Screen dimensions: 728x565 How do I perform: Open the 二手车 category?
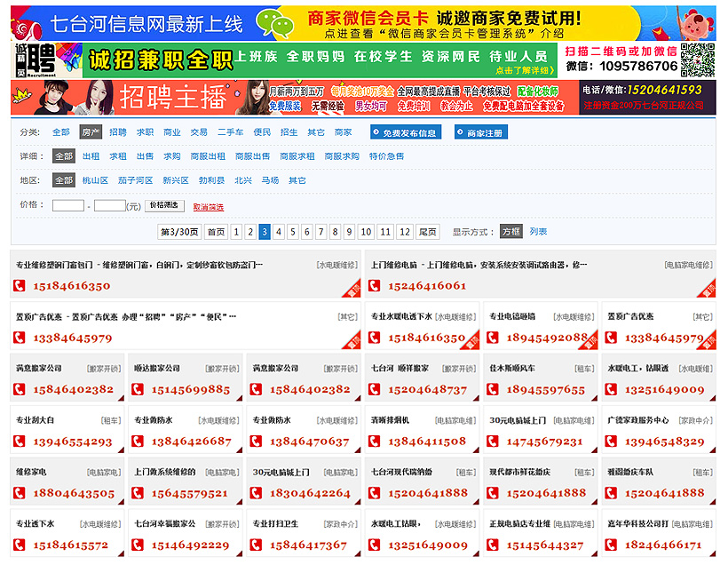pos(230,132)
